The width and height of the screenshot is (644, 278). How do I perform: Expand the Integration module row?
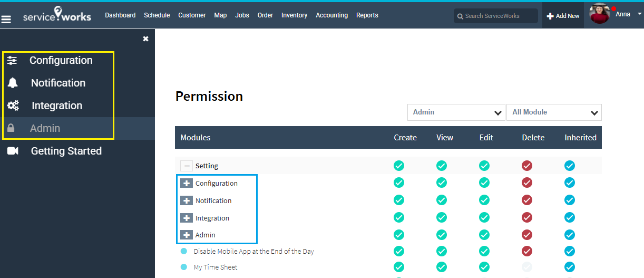coord(187,218)
